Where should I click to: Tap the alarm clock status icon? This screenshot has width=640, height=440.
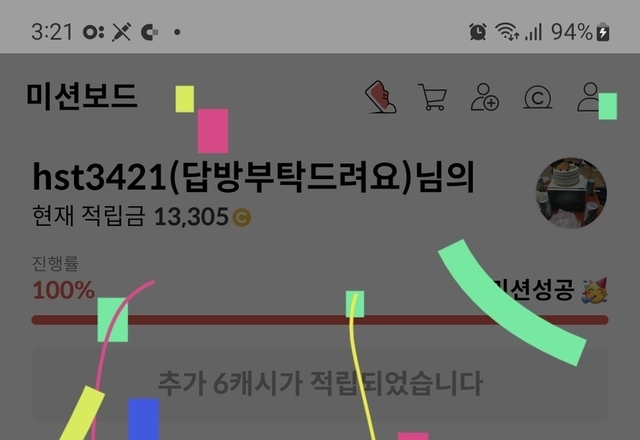point(478,31)
